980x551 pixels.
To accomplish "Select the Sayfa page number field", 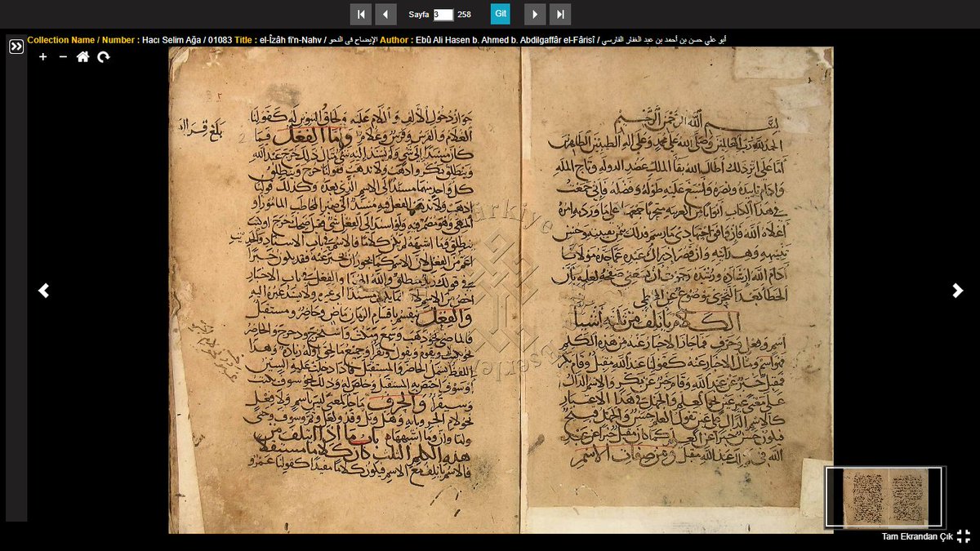I will (x=444, y=14).
